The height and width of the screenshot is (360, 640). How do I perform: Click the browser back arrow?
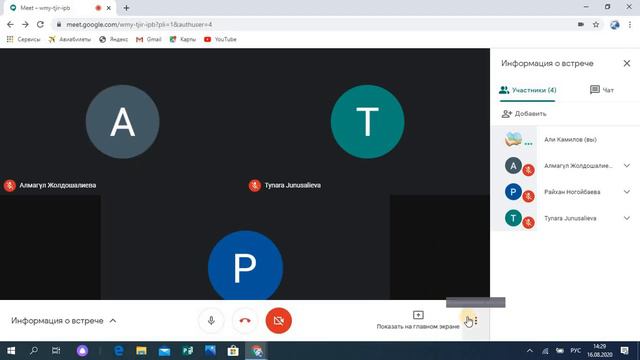10,24
